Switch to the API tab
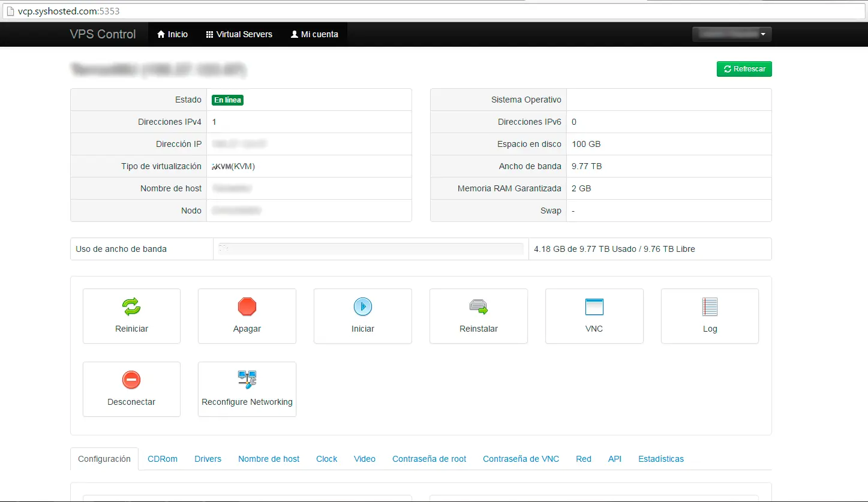 tap(615, 459)
